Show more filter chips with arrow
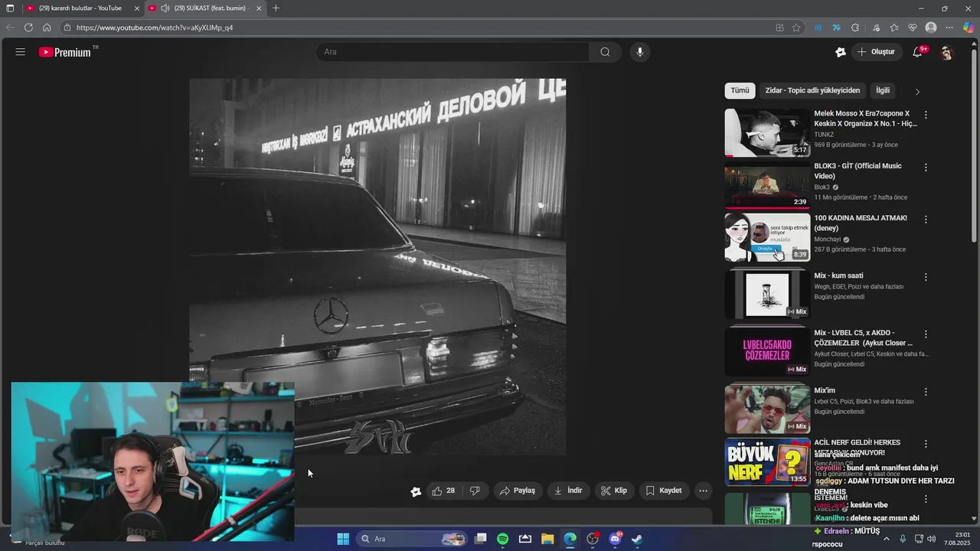Image resolution: width=980 pixels, height=551 pixels. point(917,91)
